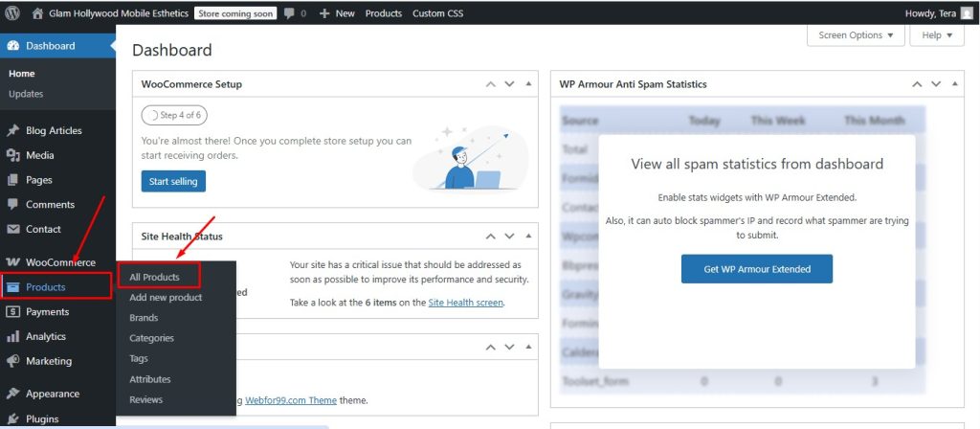Collapse the panel below Site Health
Image resolution: width=980 pixels, height=429 pixels.
click(528, 347)
